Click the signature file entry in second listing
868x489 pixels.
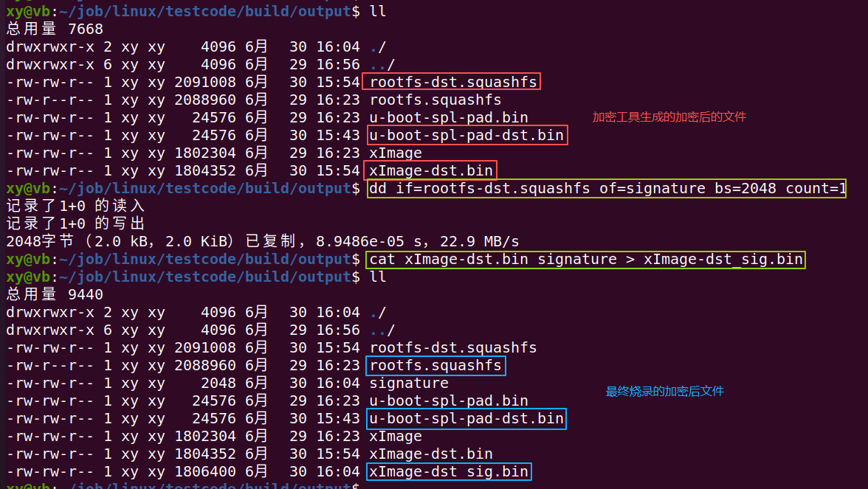pyautogui.click(x=409, y=383)
